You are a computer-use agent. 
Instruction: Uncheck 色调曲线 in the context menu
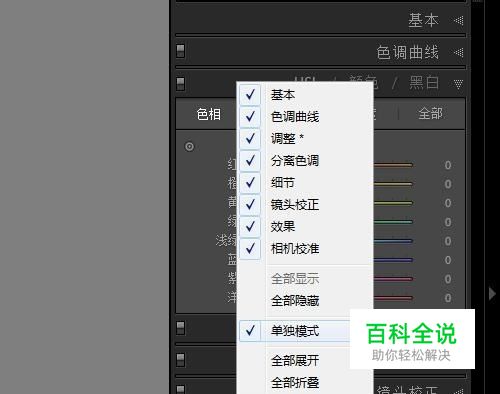coord(305,117)
